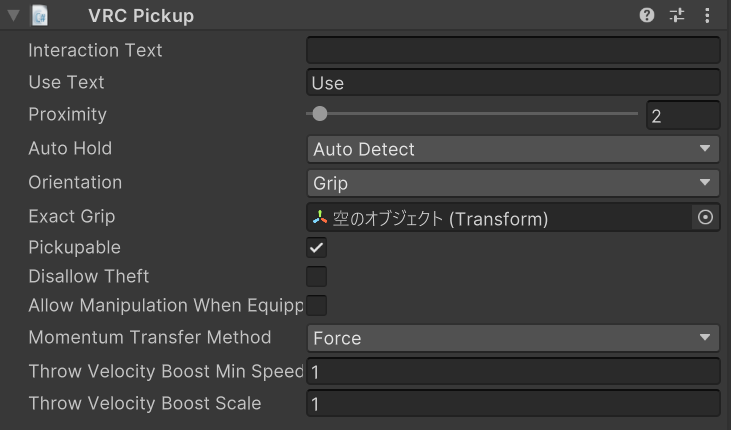Open the Momentum Transfer Method dropdown

[x=512, y=338]
